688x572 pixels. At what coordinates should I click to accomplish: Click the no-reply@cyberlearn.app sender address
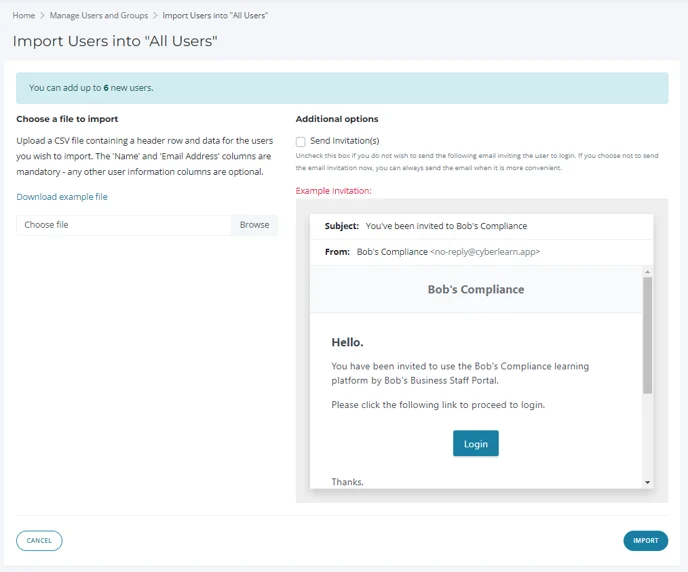click(x=485, y=252)
